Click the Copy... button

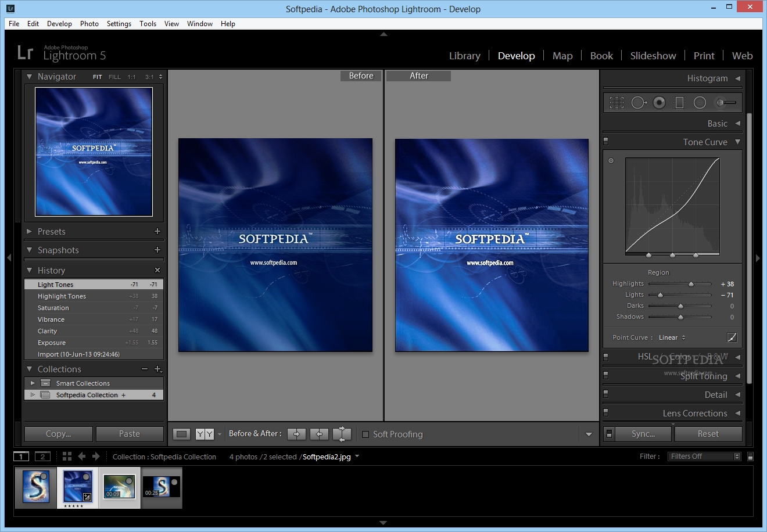pyautogui.click(x=58, y=434)
